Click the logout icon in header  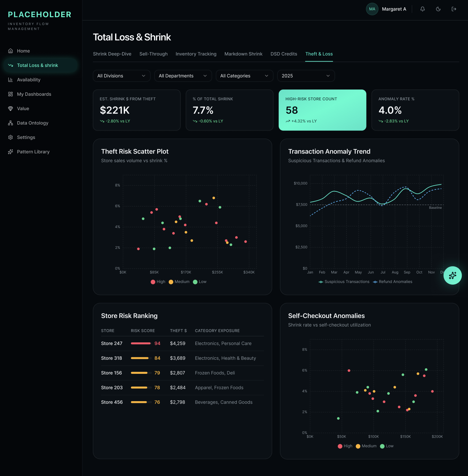(x=454, y=9)
